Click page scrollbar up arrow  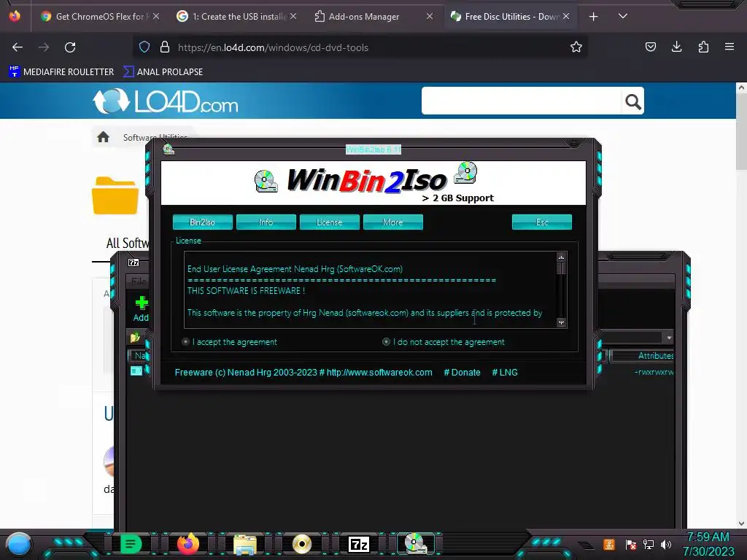741,87
